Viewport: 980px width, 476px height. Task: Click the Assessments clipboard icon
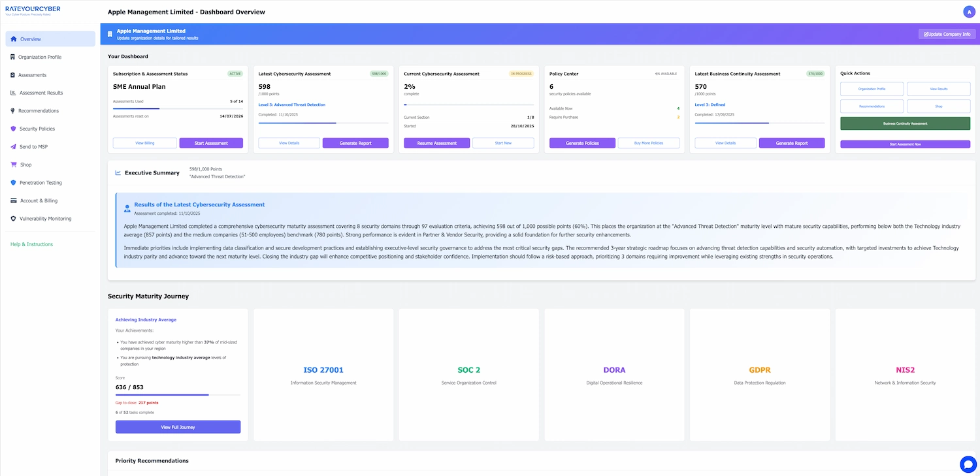click(14, 74)
